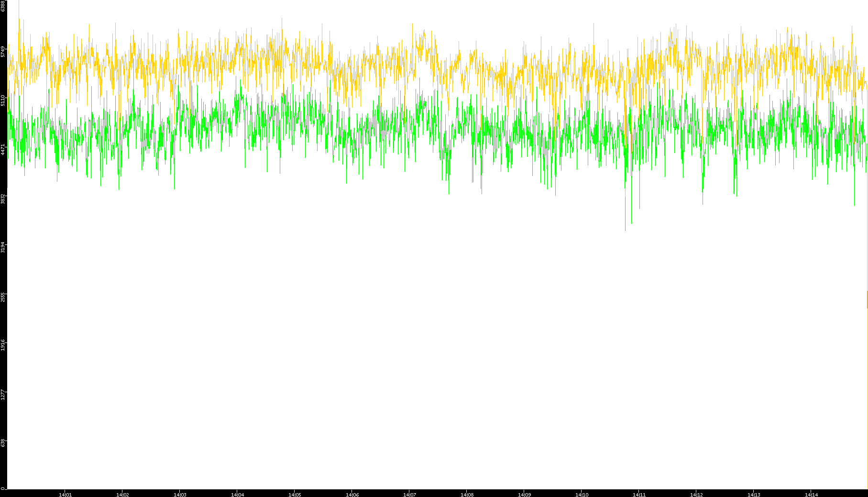This screenshot has width=868, height=497.
Task: Select the 638 y-axis label
Action: pyautogui.click(x=3, y=442)
